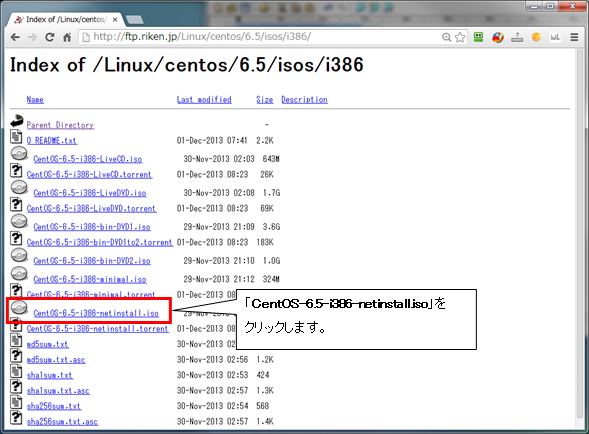Viewport: 589px width, 434px height.
Task: Open the sha256sum.txt.asc link
Action: [x=62, y=422]
